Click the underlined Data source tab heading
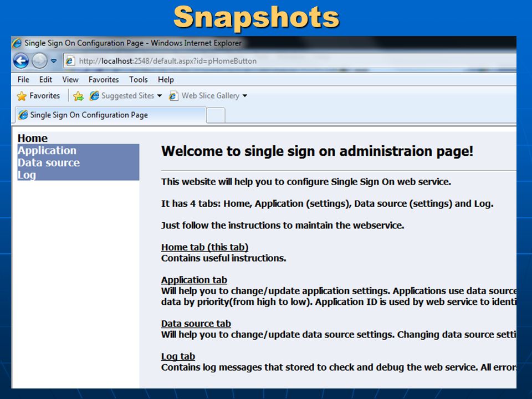The image size is (532, 399). (196, 324)
